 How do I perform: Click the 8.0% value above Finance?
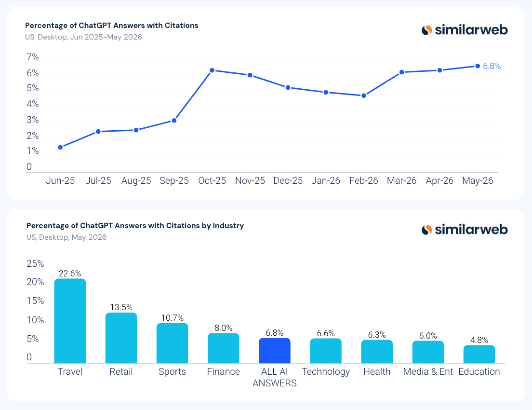[223, 328]
